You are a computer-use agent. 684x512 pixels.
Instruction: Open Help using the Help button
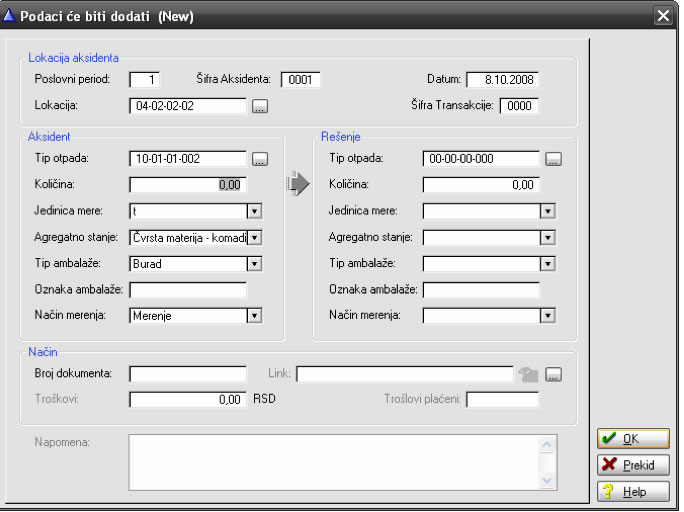coord(633,491)
